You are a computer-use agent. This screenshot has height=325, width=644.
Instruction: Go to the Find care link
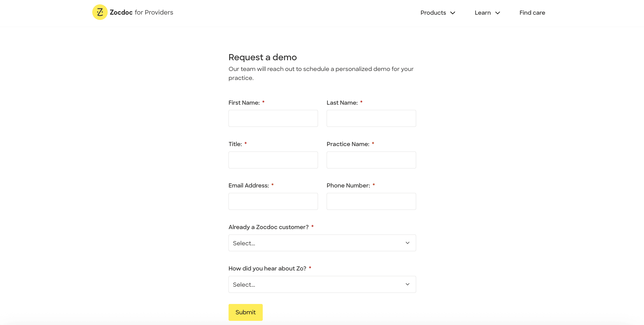click(x=532, y=13)
